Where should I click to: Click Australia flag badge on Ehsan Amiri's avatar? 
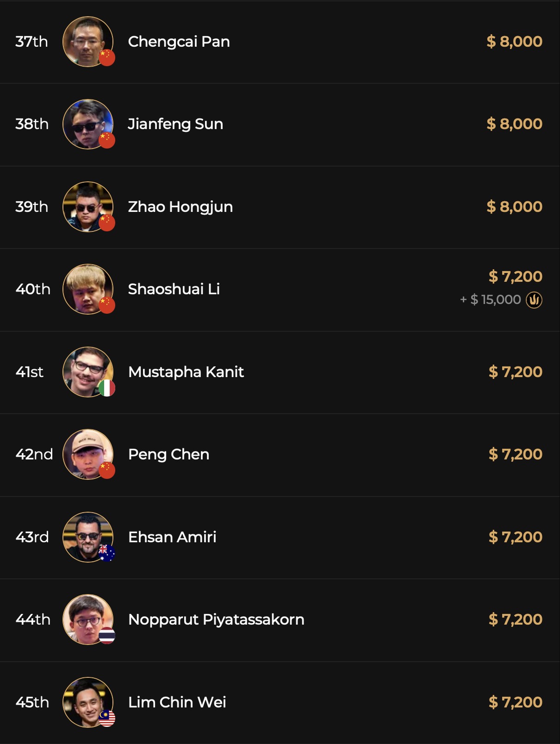pyautogui.click(x=107, y=553)
